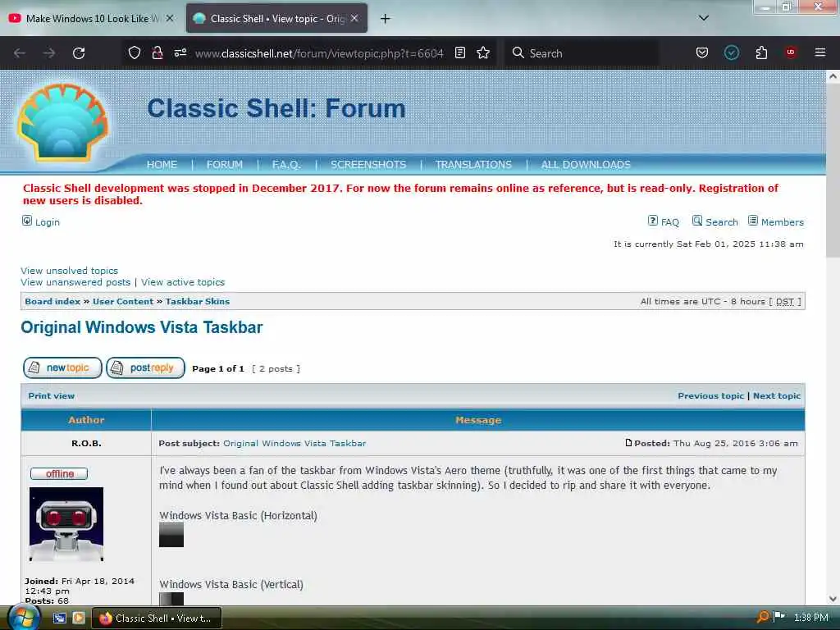Close the Make Windows 10 Look Like tab

[170, 18]
